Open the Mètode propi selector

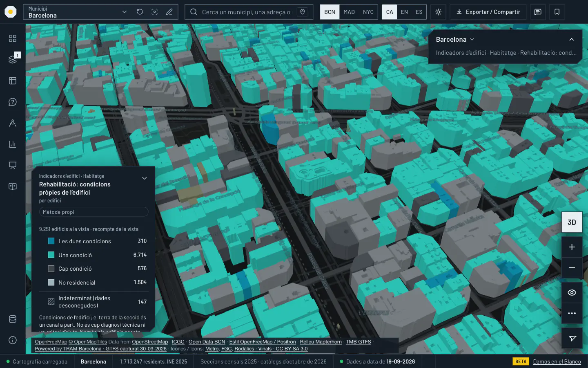point(94,212)
